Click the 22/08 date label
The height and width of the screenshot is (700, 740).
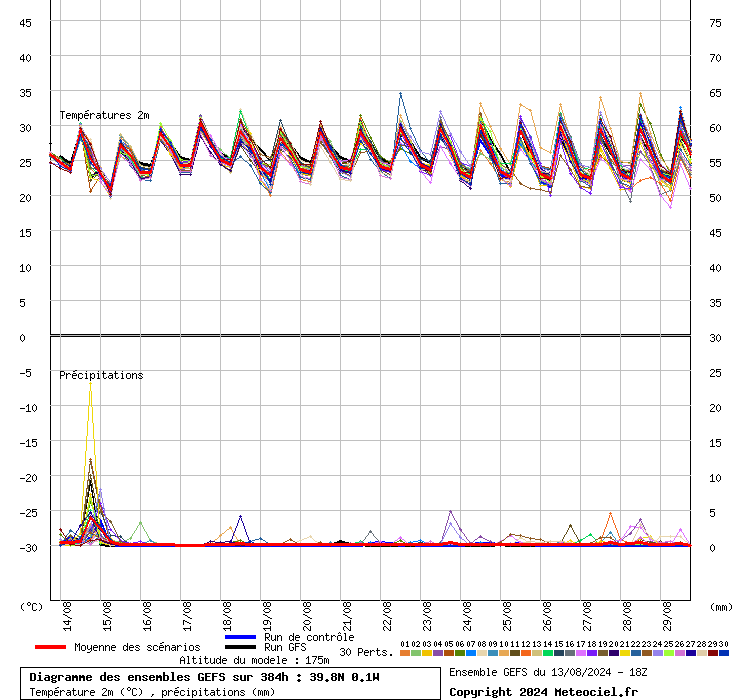[387, 616]
